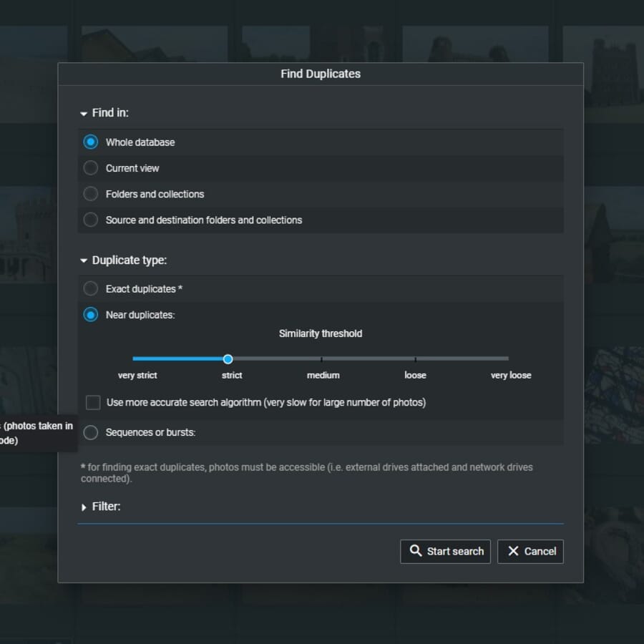Click the medium tick on the threshold slider

323,358
